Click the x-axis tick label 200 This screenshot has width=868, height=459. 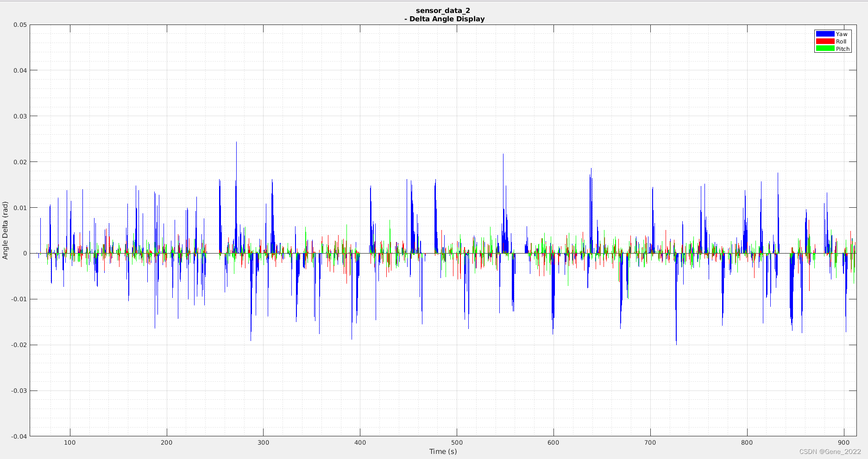coord(166,442)
